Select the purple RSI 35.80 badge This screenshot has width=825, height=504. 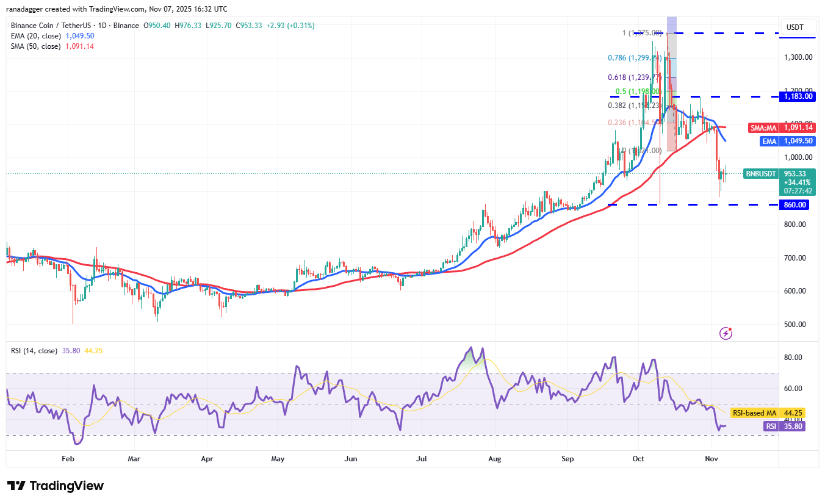(x=783, y=427)
